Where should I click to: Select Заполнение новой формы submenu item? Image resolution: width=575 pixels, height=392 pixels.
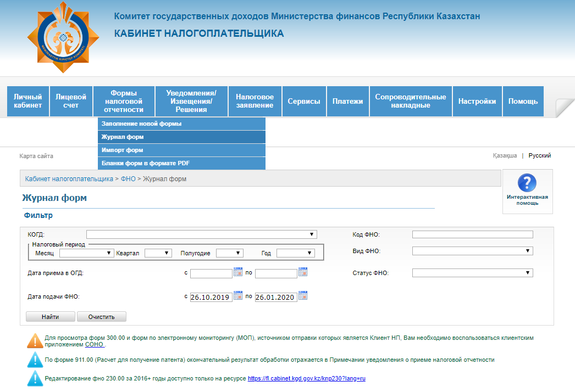pyautogui.click(x=181, y=124)
